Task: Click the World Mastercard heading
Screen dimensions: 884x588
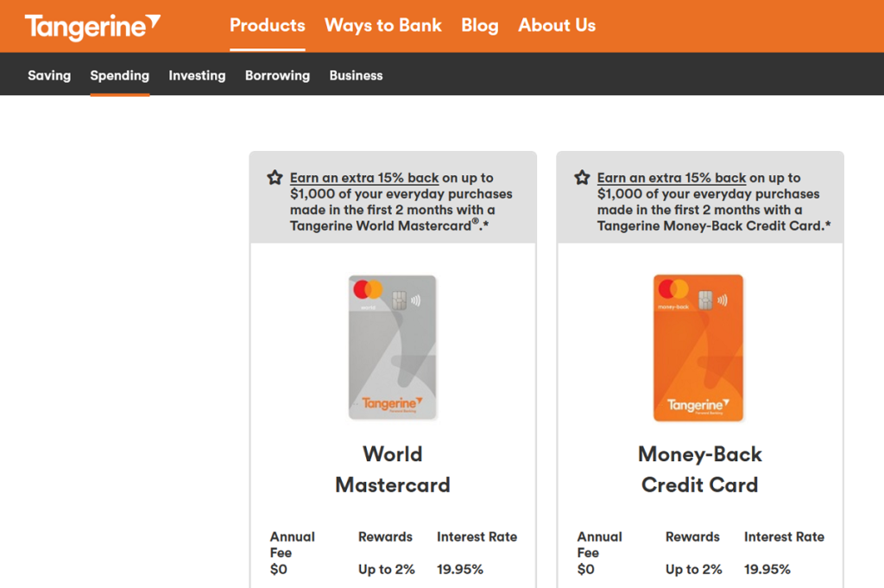Action: click(393, 470)
